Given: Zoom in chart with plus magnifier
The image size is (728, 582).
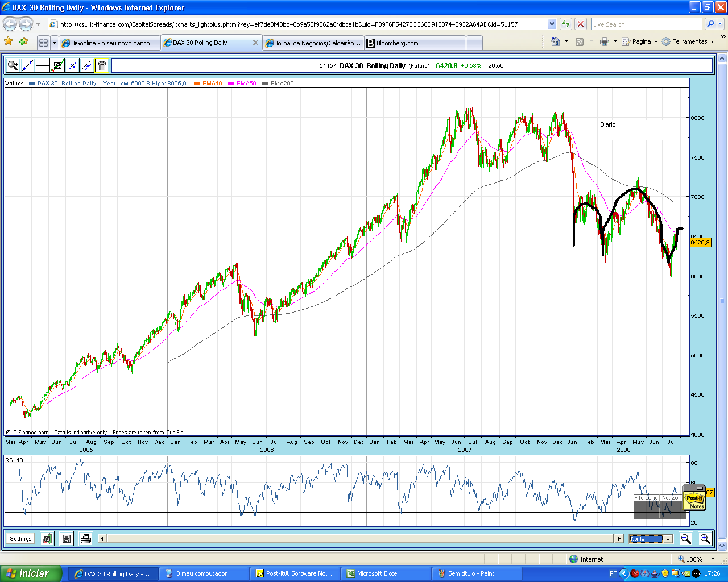Looking at the screenshot, I should 705,539.
